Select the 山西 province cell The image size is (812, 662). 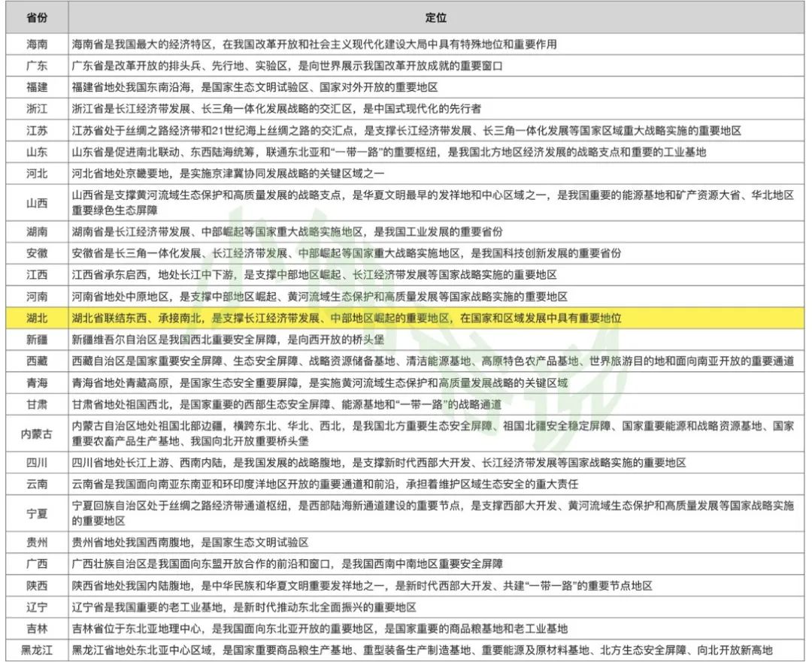click(37, 202)
